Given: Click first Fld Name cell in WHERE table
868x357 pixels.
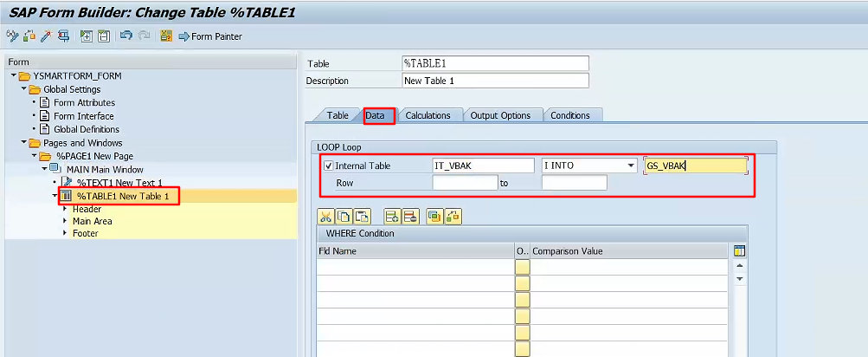Looking at the screenshot, I should pyautogui.click(x=415, y=267).
